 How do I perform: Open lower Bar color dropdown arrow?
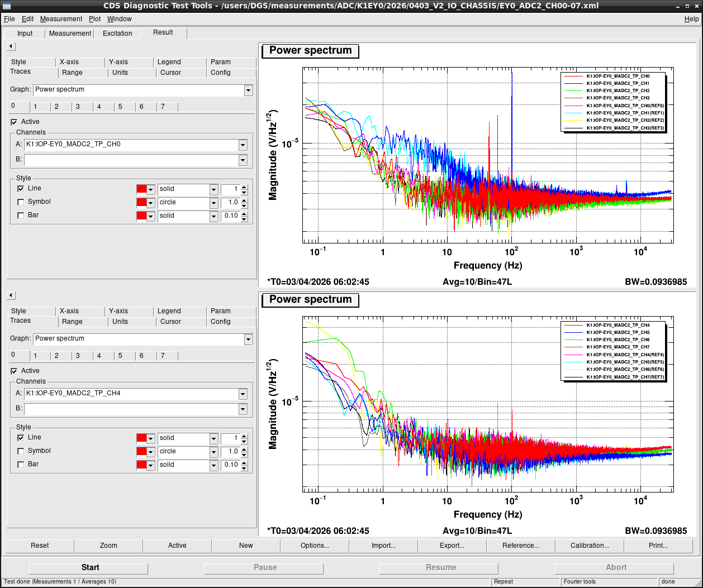[150, 465]
